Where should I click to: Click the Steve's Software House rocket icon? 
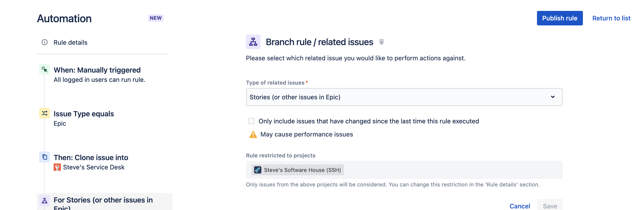coord(258,170)
